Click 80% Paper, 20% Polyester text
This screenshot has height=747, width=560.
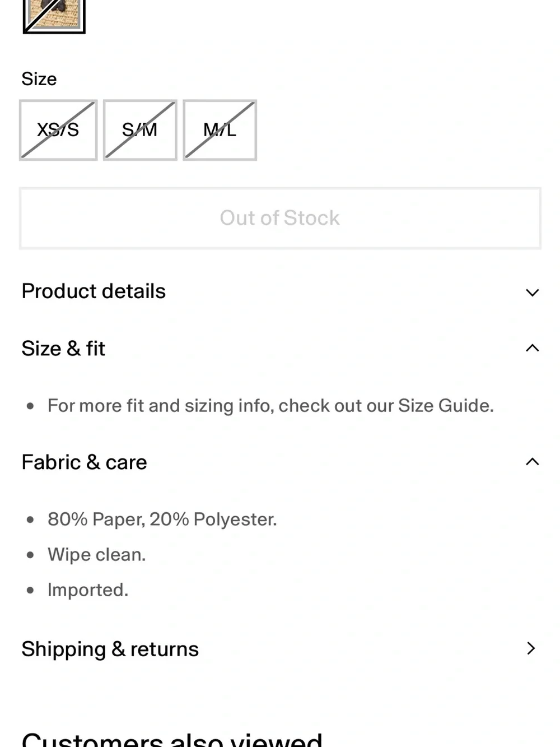[x=162, y=519]
